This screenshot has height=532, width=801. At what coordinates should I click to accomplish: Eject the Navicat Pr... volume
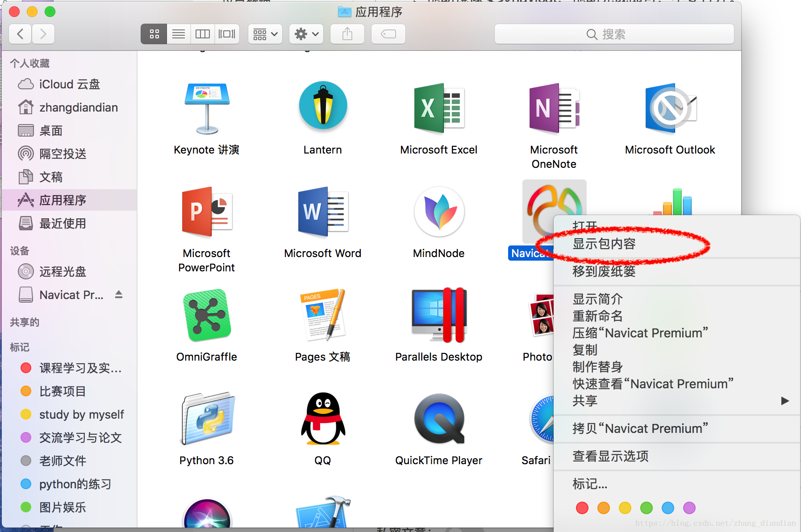(119, 295)
